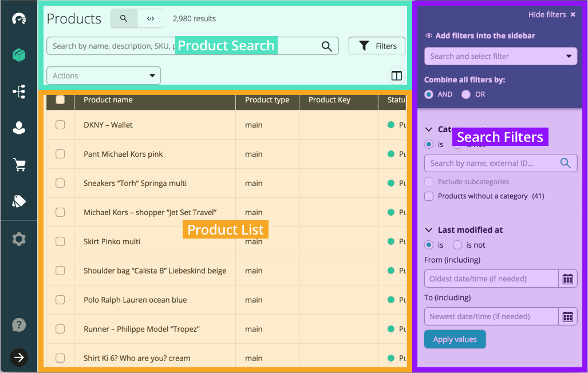Open the Customers icon in sidebar
588x373 pixels.
19,128
